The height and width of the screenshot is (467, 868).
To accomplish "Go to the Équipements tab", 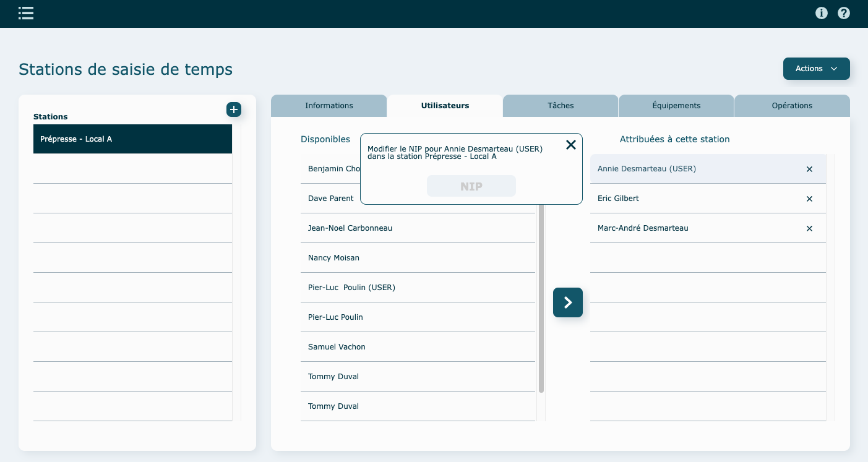I will (676, 106).
